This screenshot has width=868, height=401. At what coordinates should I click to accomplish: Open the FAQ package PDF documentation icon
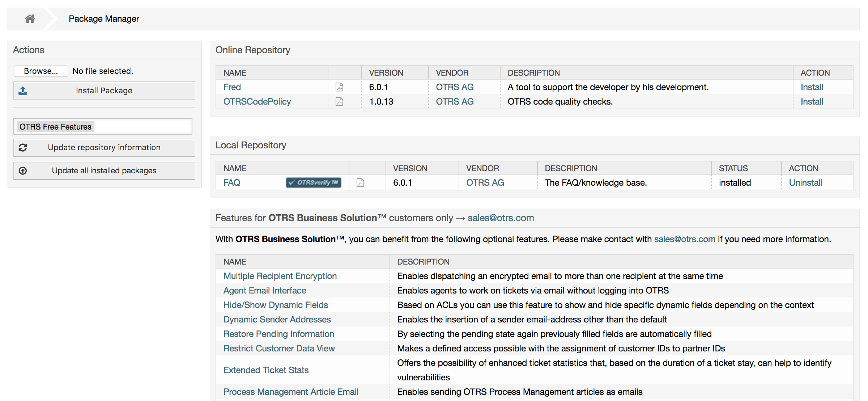pos(360,183)
